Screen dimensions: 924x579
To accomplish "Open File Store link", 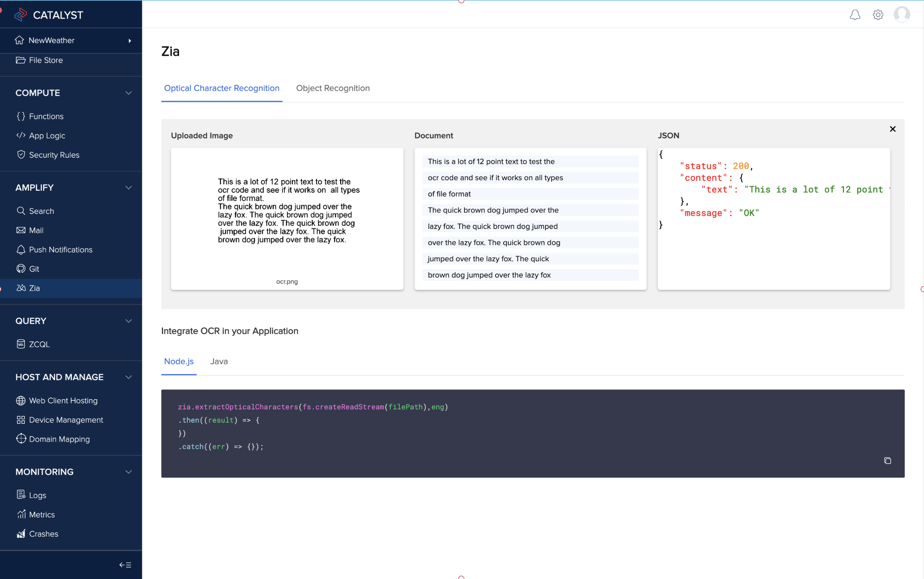I will coord(46,60).
